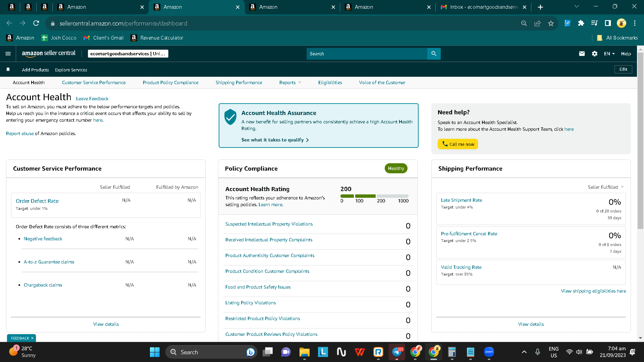Open the Pre-fulfillment Cancel Rate link
Screen dimensions: 644x362
[469, 234]
